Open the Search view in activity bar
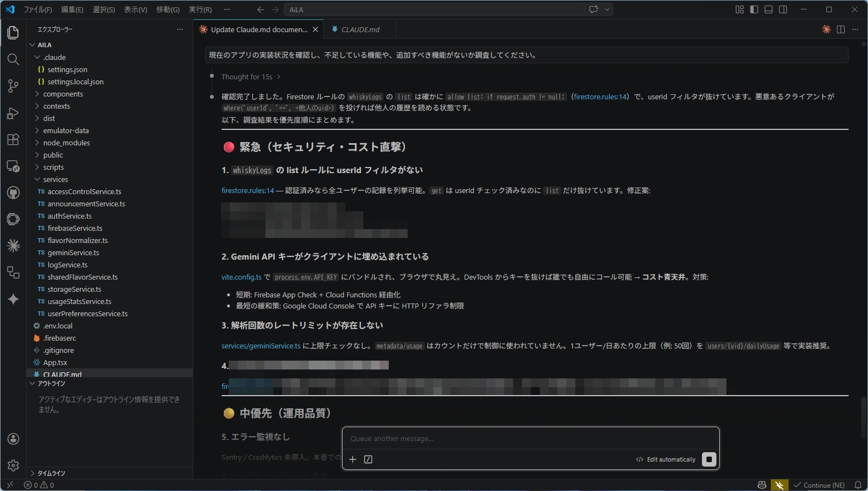 13,59
